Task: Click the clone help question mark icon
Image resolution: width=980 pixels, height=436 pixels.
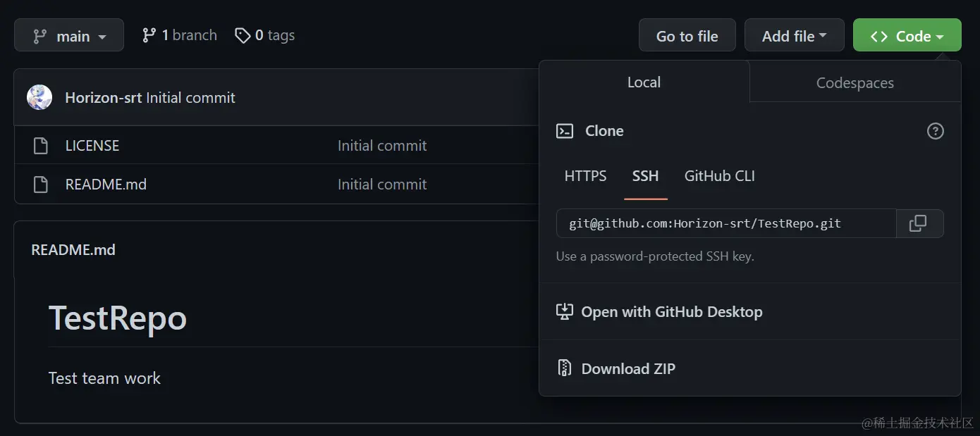Action: pyautogui.click(x=935, y=131)
